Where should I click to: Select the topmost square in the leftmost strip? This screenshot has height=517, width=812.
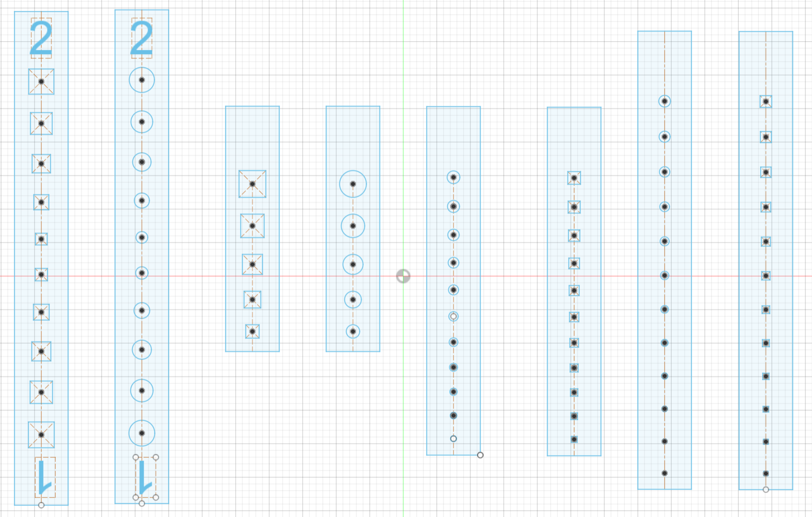point(41,81)
